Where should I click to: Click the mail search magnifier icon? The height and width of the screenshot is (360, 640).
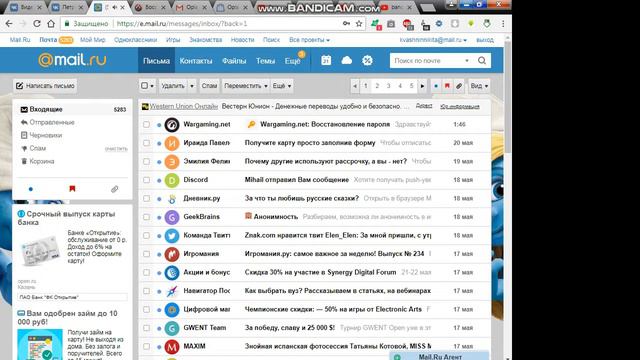tap(482, 60)
